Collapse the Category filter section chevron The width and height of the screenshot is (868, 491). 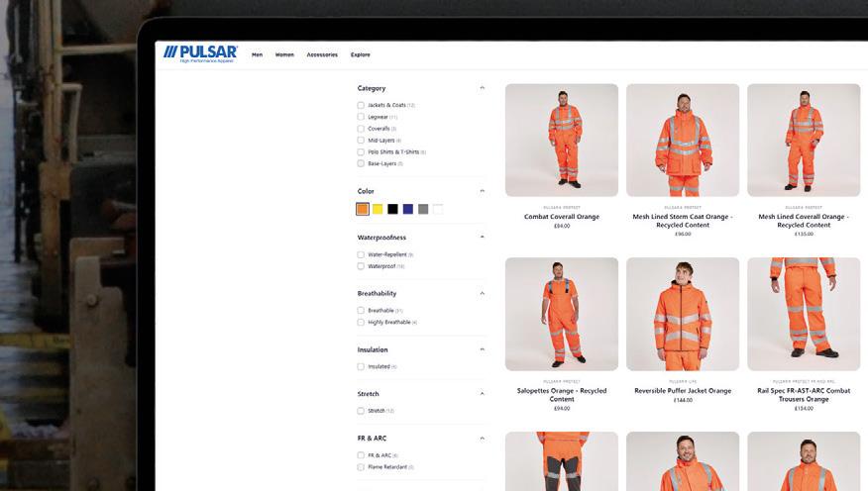click(x=483, y=88)
